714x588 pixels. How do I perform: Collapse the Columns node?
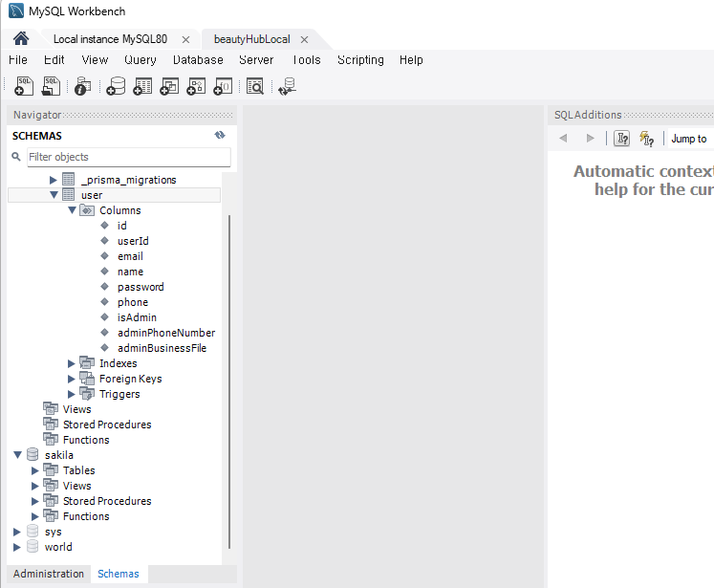tap(72, 210)
